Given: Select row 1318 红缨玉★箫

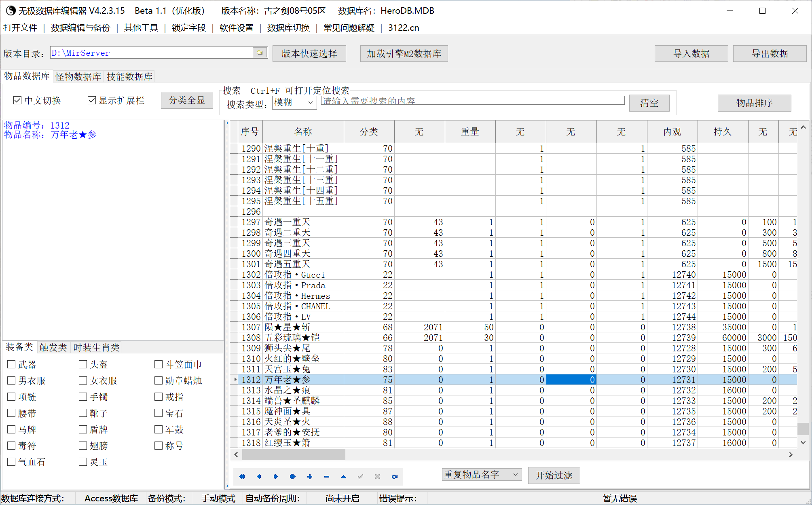Looking at the screenshot, I should pyautogui.click(x=514, y=443).
